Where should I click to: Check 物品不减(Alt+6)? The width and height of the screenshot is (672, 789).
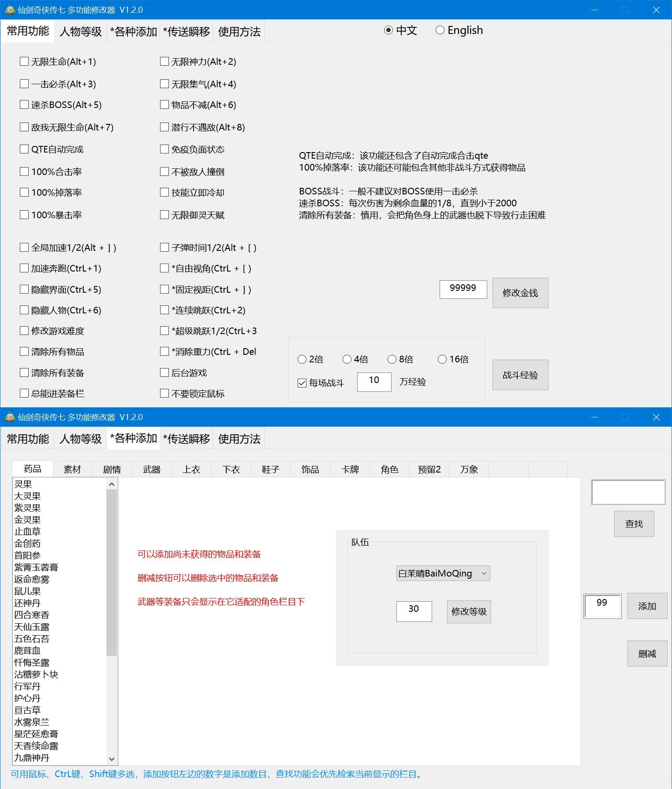pyautogui.click(x=164, y=104)
